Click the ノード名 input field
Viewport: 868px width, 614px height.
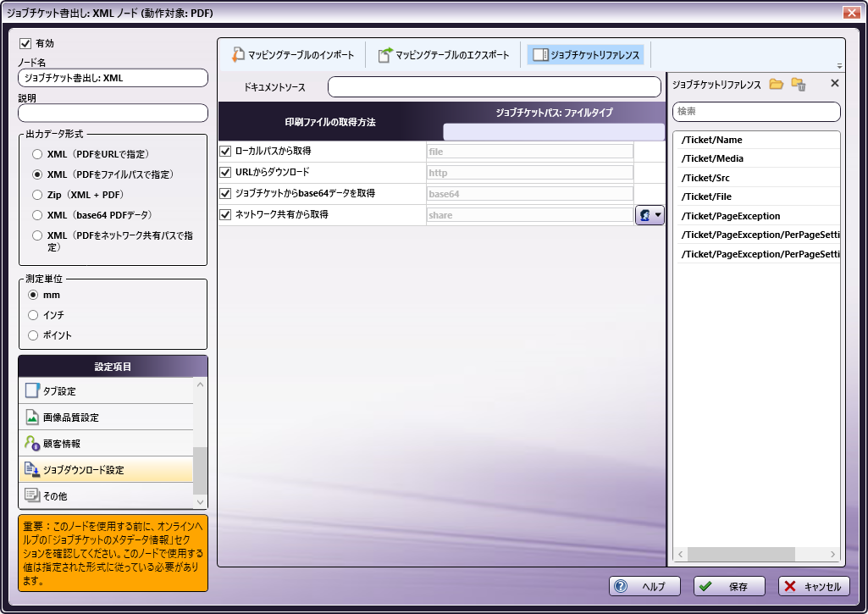(113, 78)
